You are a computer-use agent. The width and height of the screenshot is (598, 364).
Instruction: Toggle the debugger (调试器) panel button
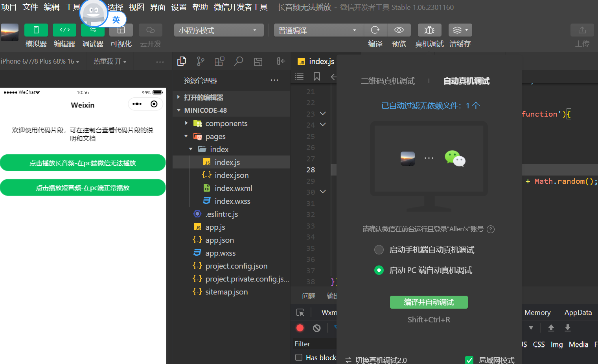[93, 30]
